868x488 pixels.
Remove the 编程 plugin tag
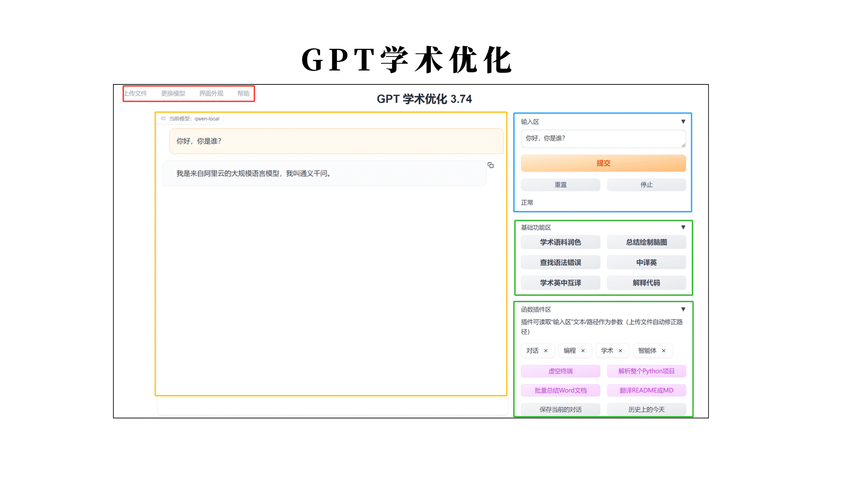pyautogui.click(x=584, y=351)
